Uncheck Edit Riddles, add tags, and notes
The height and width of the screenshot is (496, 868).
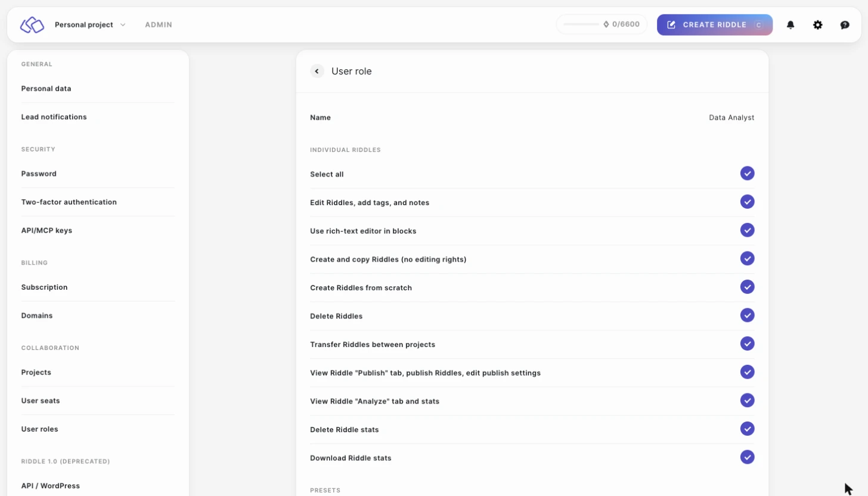pyautogui.click(x=748, y=201)
